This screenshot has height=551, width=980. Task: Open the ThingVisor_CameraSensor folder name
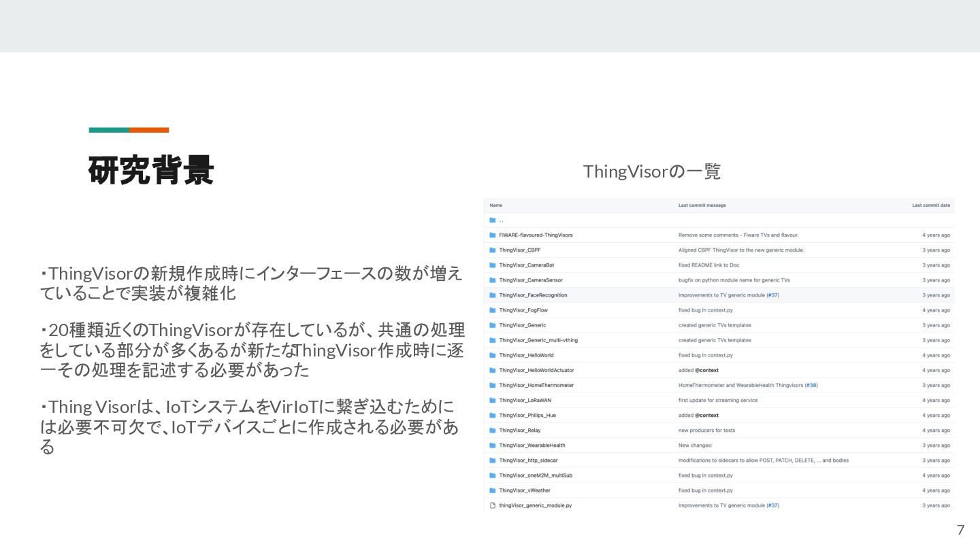530,280
